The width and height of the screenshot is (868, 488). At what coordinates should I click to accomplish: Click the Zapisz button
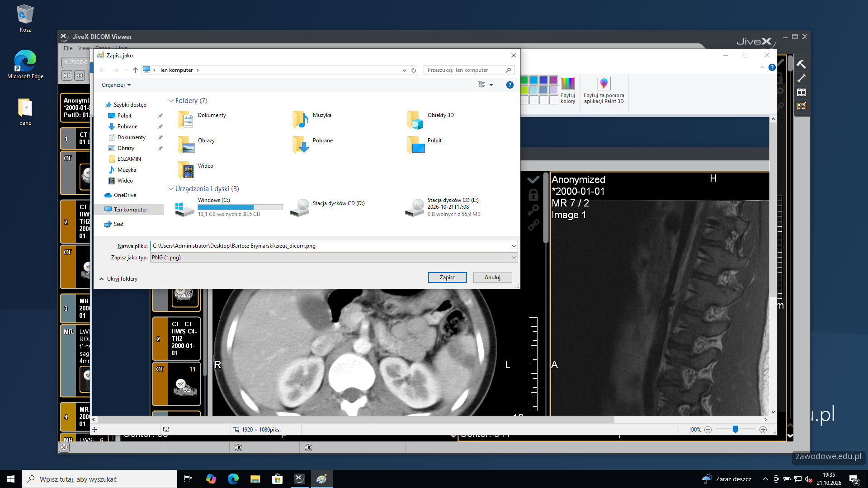point(447,277)
